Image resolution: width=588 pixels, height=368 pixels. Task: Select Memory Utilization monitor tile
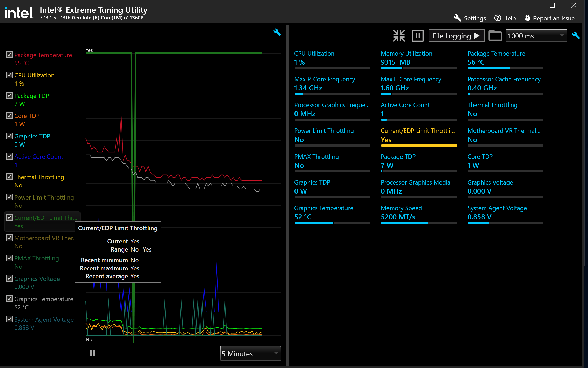pyautogui.click(x=419, y=60)
